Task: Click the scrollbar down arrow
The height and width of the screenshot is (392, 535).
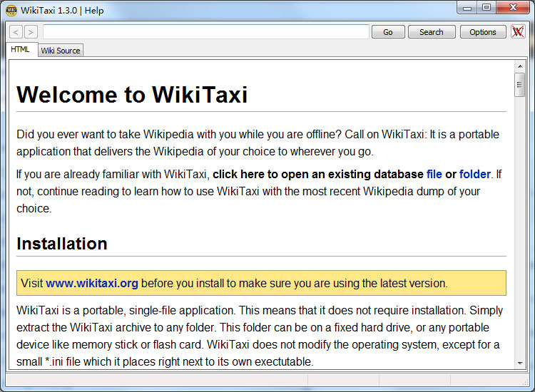Action: point(519,363)
